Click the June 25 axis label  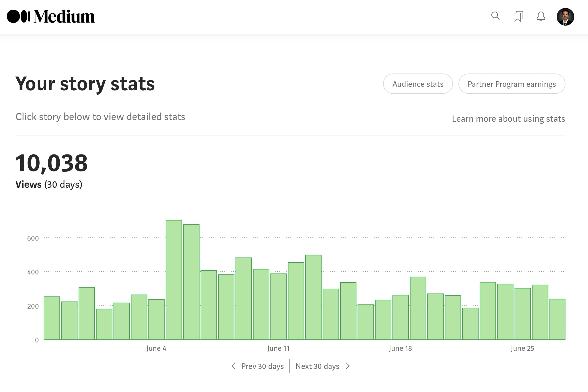(x=522, y=348)
